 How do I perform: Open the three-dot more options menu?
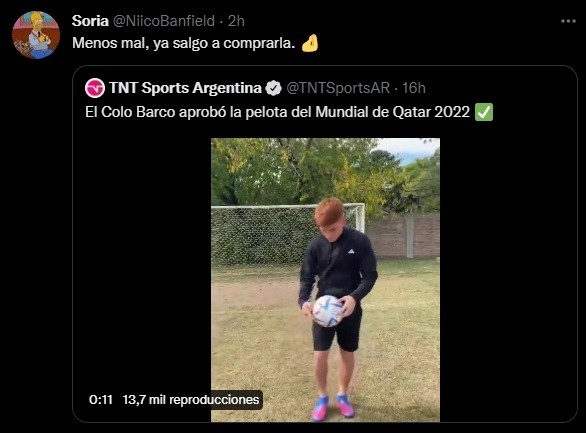coord(568,21)
